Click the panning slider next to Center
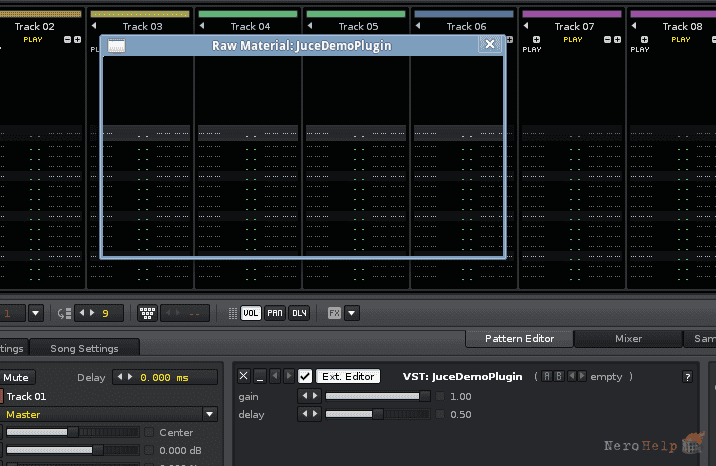 pos(72,432)
